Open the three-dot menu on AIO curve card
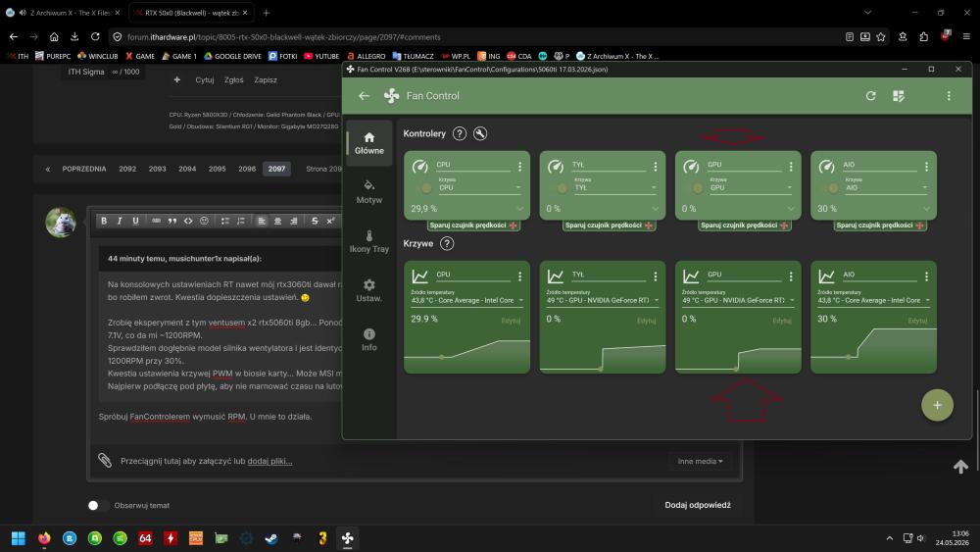980x552 pixels. coord(926,276)
